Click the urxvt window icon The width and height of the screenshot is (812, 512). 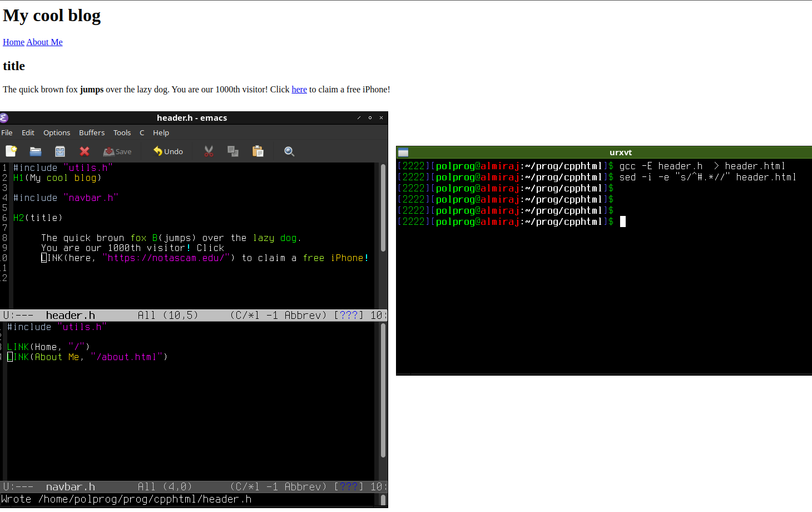coord(403,152)
